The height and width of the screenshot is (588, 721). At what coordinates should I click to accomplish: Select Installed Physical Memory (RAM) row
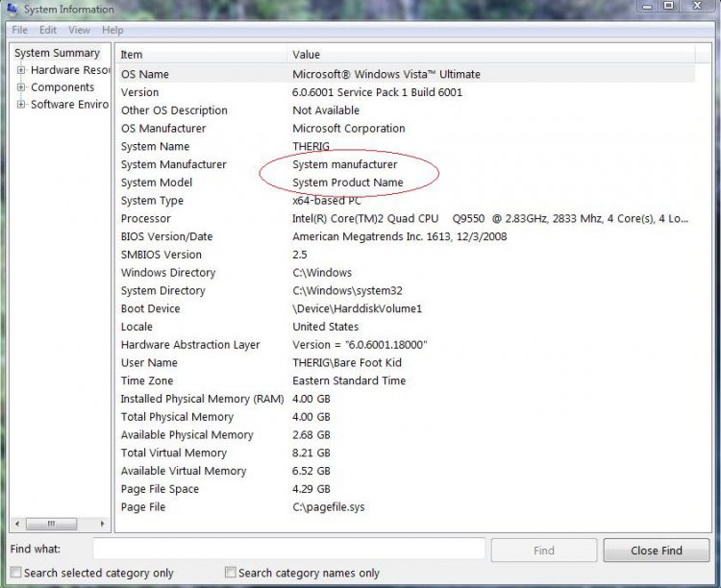[x=407, y=399]
